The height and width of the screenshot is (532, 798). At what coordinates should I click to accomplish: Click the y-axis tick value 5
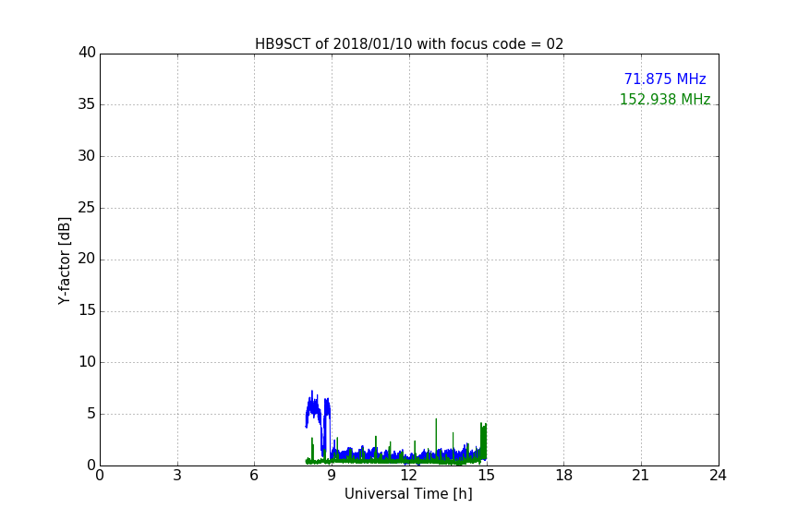click(x=91, y=414)
